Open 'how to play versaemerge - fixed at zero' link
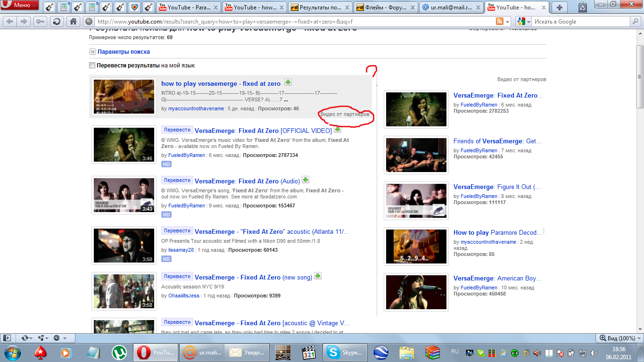The image size is (644, 362). (221, 84)
